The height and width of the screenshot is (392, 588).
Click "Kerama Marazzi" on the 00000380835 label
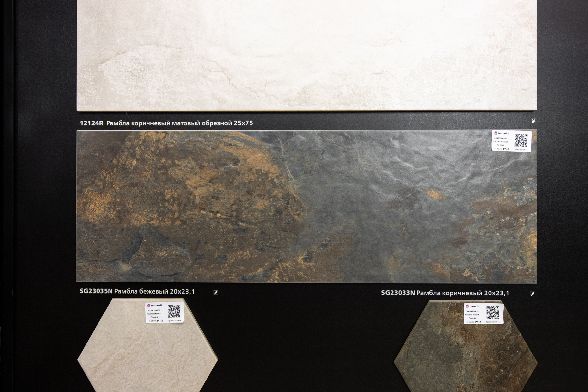coord(154,314)
